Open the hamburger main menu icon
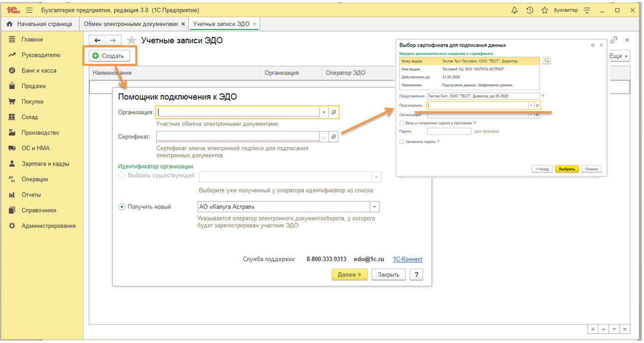Viewport: 644px width, 343px height. [x=29, y=10]
